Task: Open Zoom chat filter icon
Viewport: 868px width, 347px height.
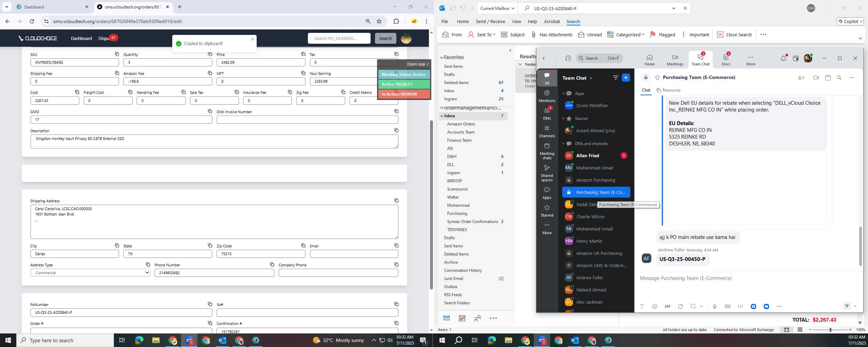Action: 615,78
